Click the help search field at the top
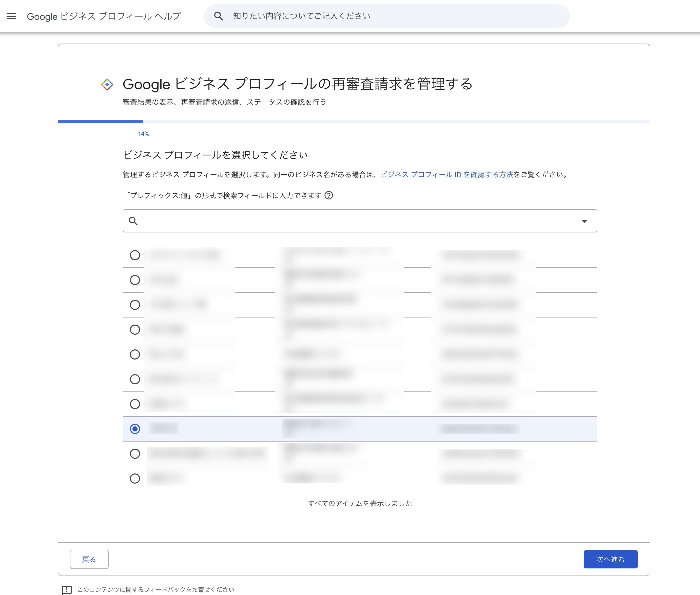The width and height of the screenshot is (700, 595). coord(387,16)
